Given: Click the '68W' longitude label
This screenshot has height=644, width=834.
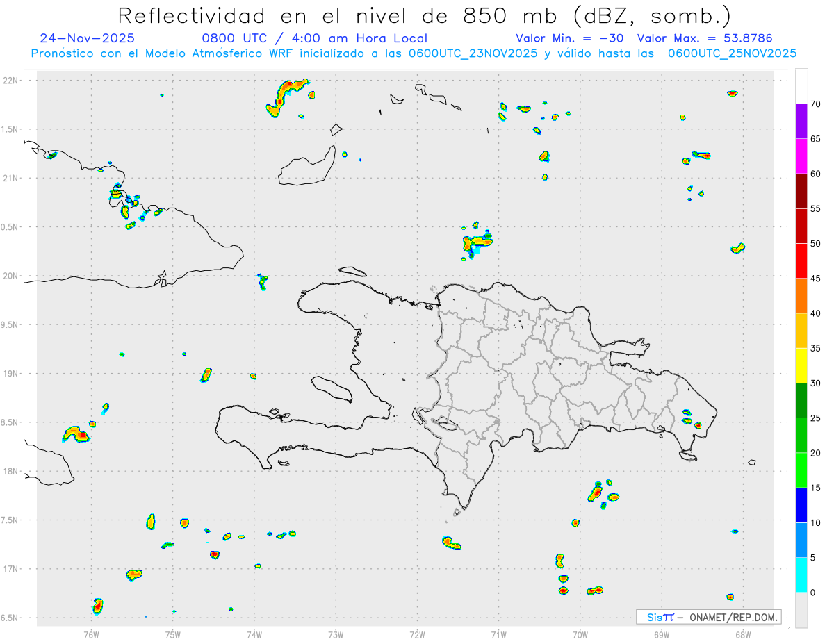Looking at the screenshot, I should click(x=743, y=634).
